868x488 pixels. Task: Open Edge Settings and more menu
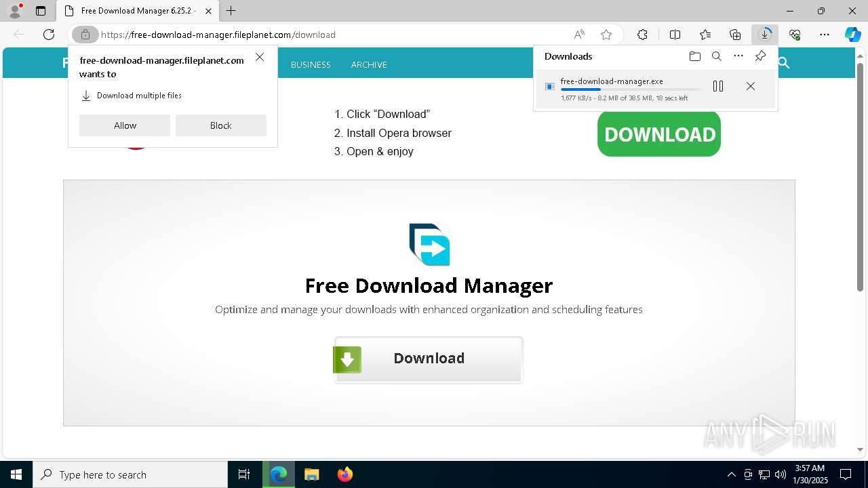point(825,35)
